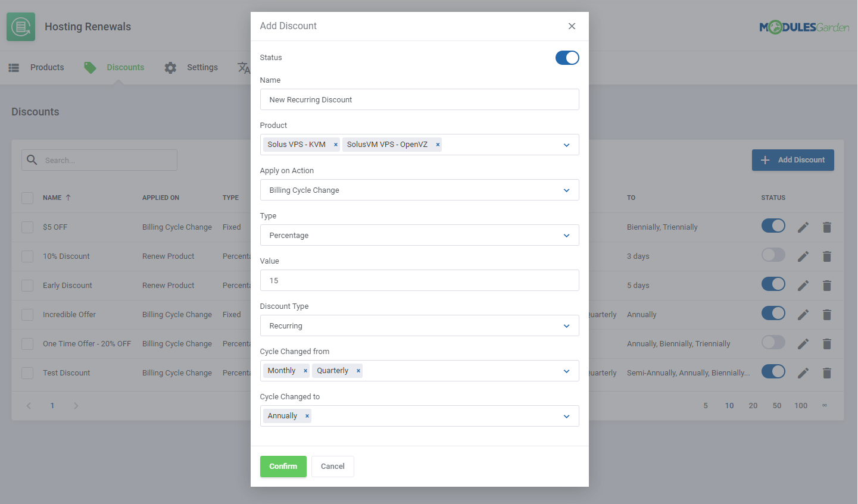Check the select-all checkbox in table header

[x=27, y=198]
